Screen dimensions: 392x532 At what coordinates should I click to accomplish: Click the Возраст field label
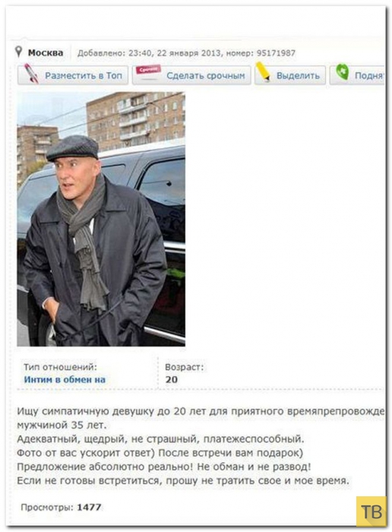tap(185, 367)
